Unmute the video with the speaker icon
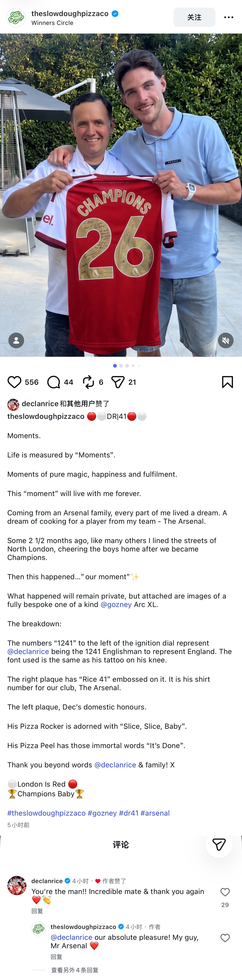 point(226,340)
